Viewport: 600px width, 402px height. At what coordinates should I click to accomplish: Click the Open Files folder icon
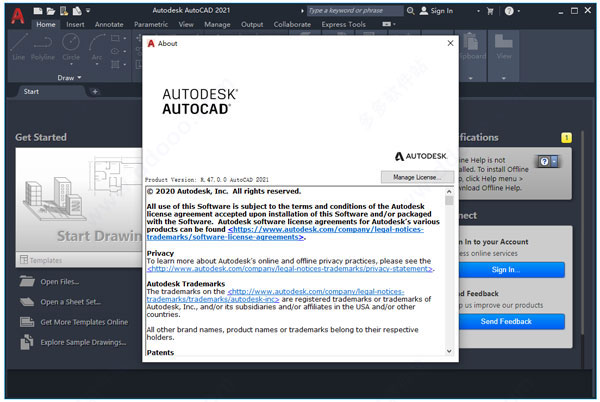(x=27, y=282)
